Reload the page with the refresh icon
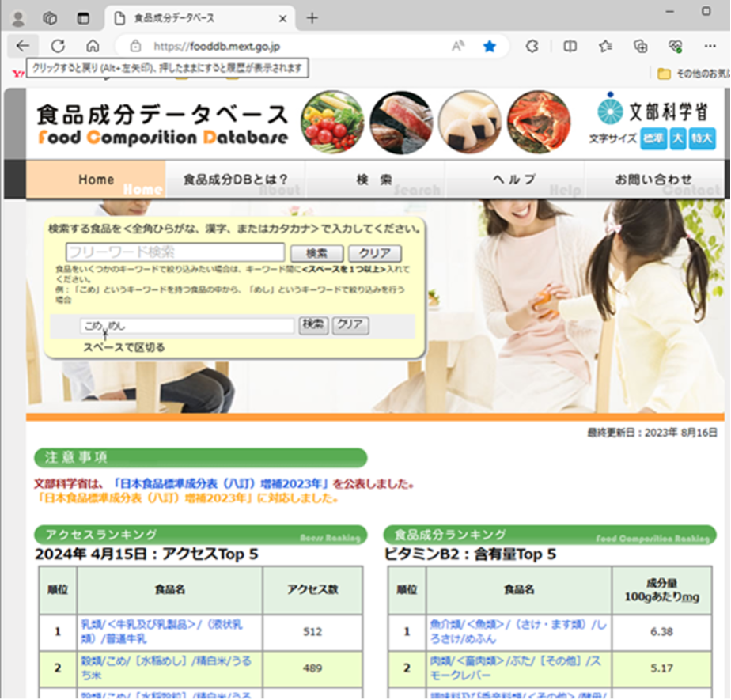Image resolution: width=731 pixels, height=700 pixels. pos(58,46)
